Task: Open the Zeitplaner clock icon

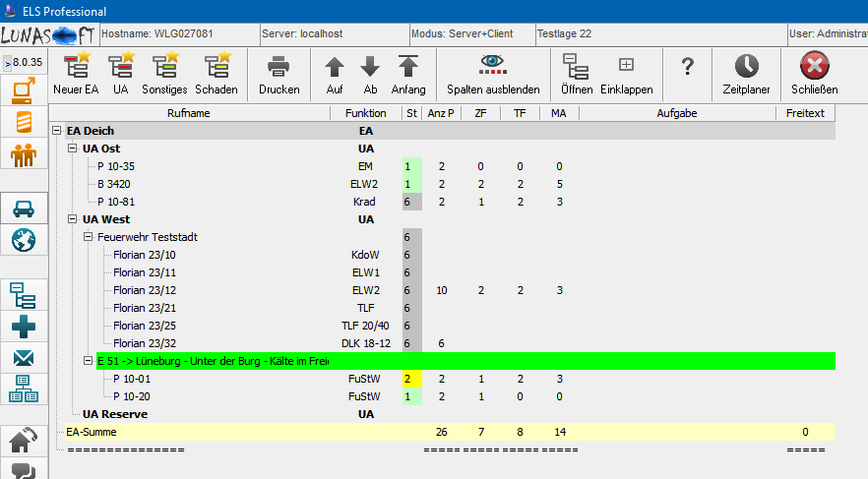Action: coord(747,74)
